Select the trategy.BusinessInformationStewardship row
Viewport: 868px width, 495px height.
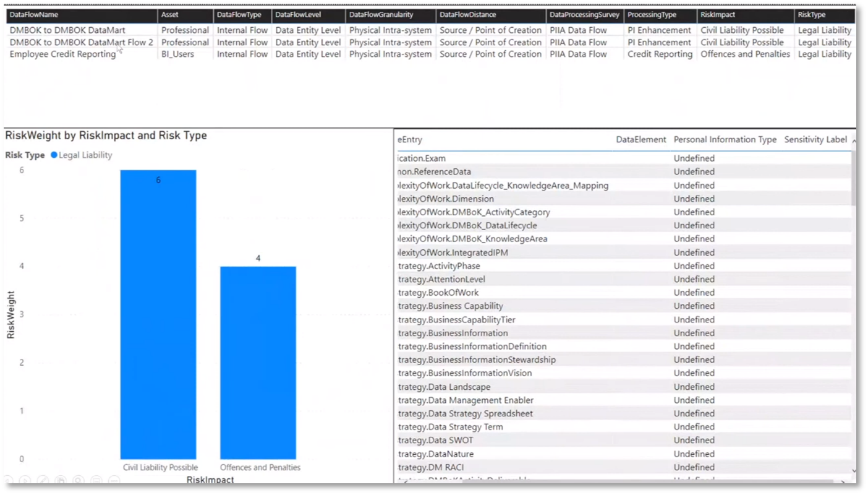pos(623,359)
